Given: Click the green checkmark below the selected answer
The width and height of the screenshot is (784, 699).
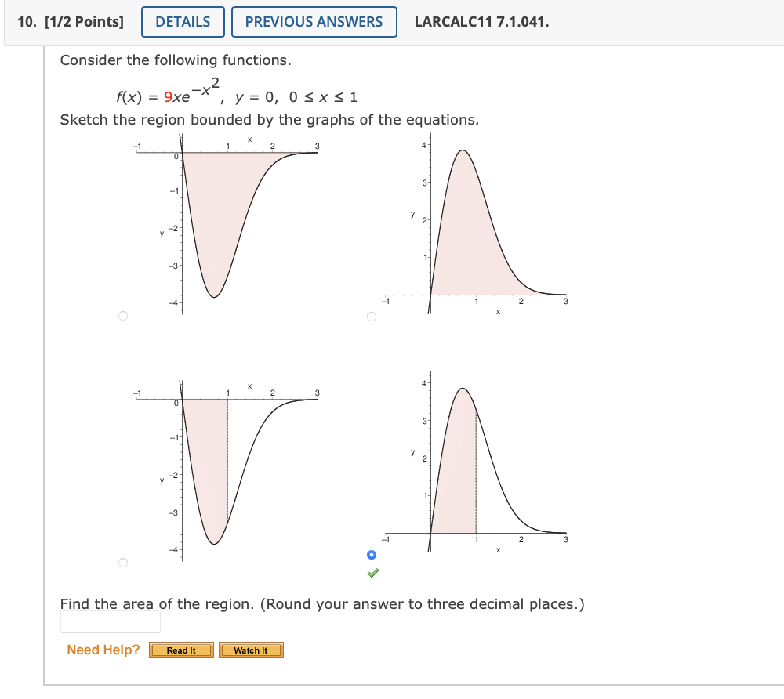Looking at the screenshot, I should click(373, 573).
